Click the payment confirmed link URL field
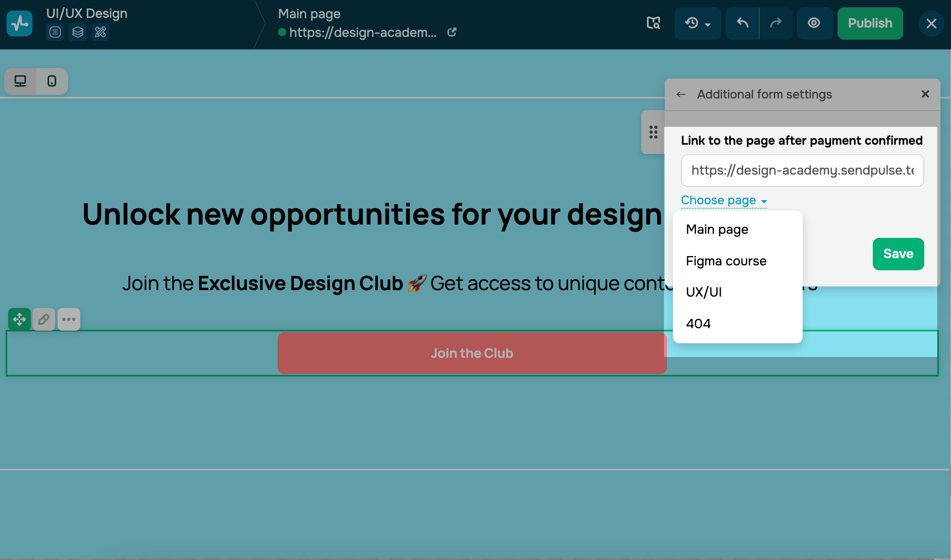 (802, 171)
